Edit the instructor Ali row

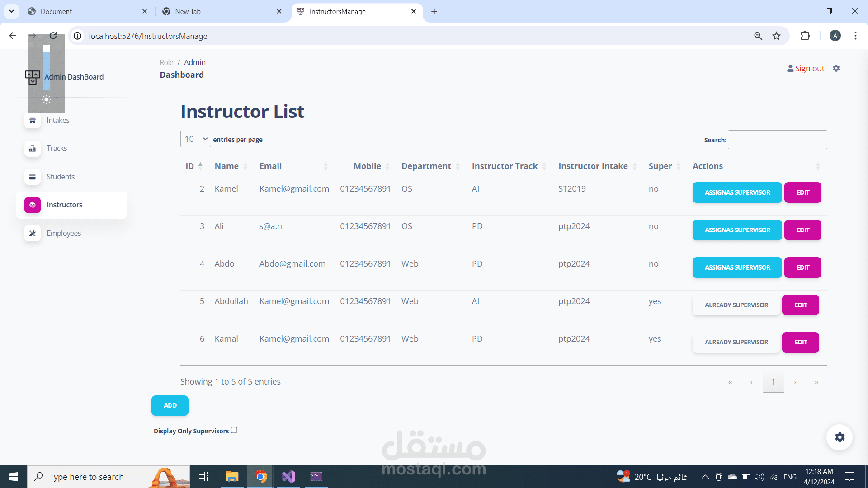802,230
